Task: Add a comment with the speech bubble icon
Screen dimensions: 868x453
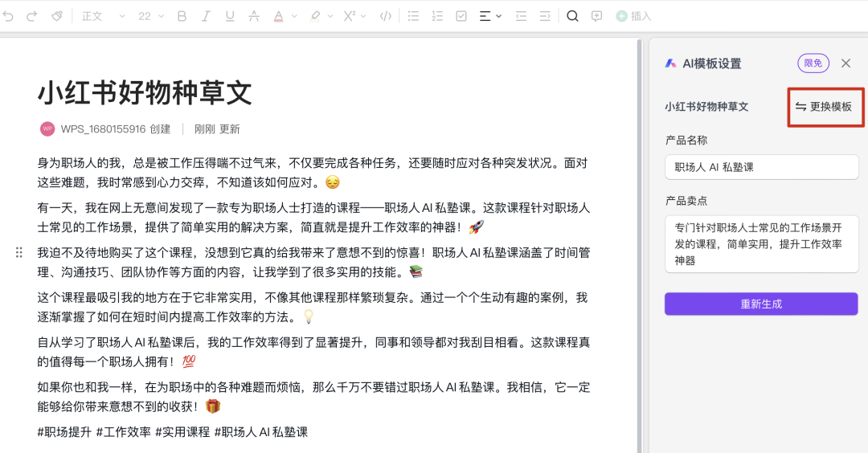Action: tap(596, 16)
